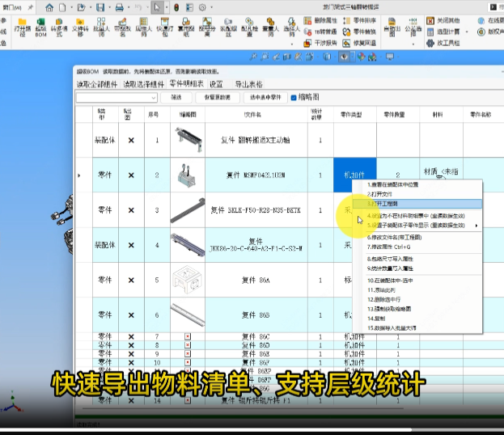
Task: Open the dropdown arrow next to the New document icon
Action: [71, 7]
